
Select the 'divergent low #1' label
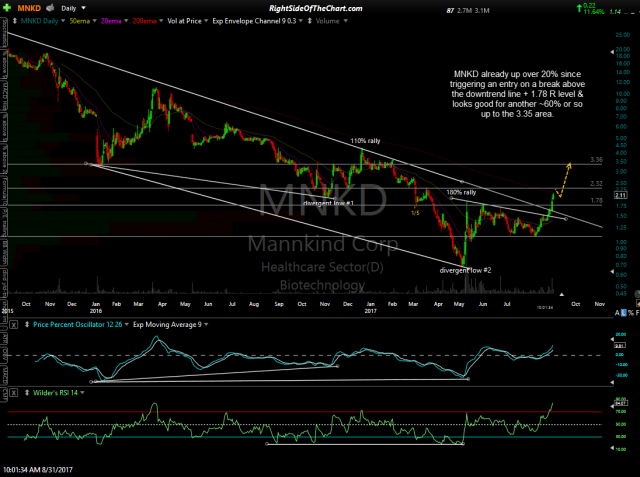click(x=329, y=203)
